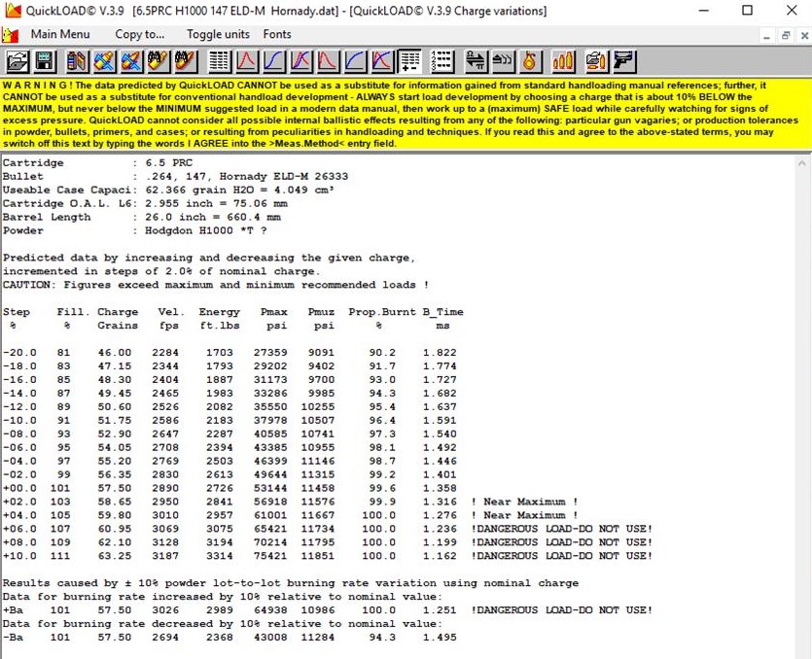Click the pistol icon in the toolbar
Viewport: 812px width, 659px height.
[624, 61]
